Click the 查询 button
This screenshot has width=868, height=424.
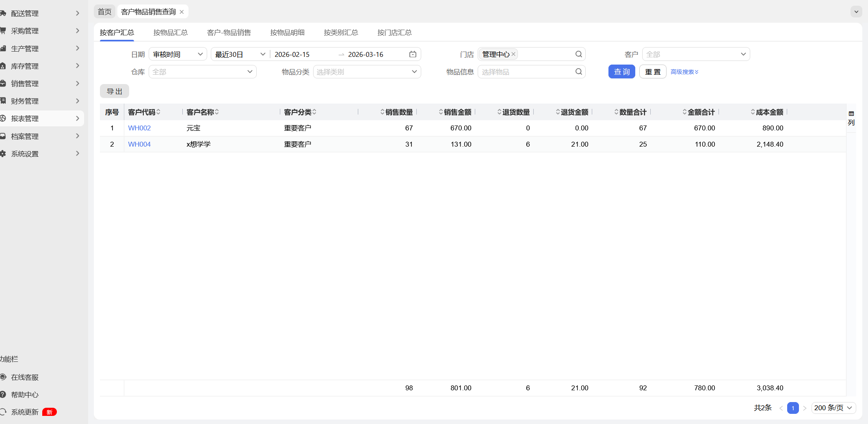point(621,72)
